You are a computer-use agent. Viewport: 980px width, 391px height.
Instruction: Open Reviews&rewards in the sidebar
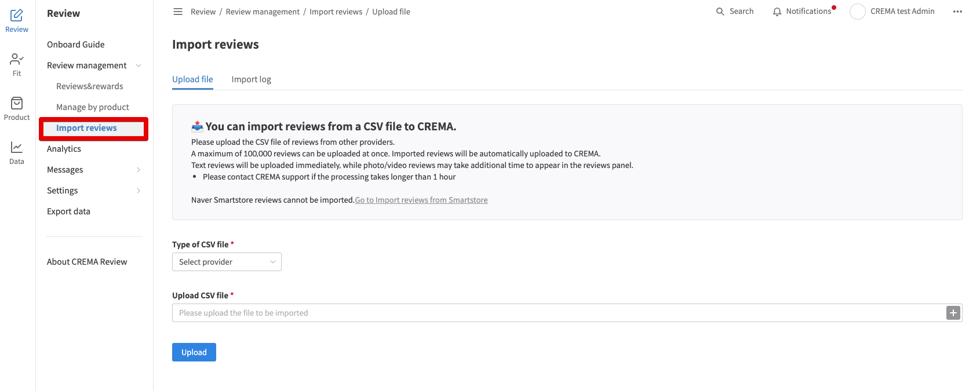tap(90, 86)
